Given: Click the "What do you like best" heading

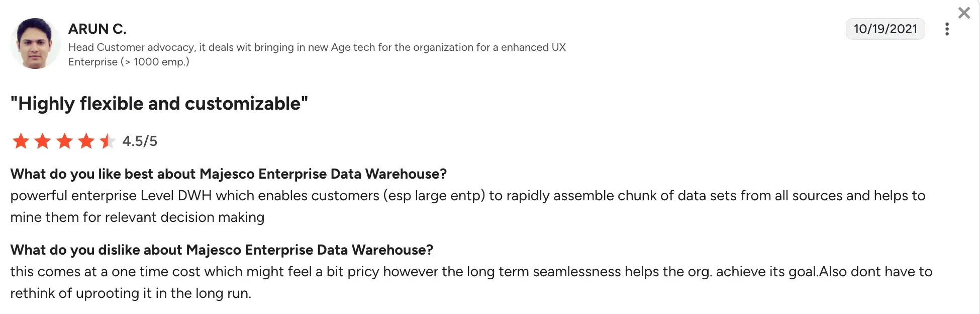Looking at the screenshot, I should click(228, 174).
